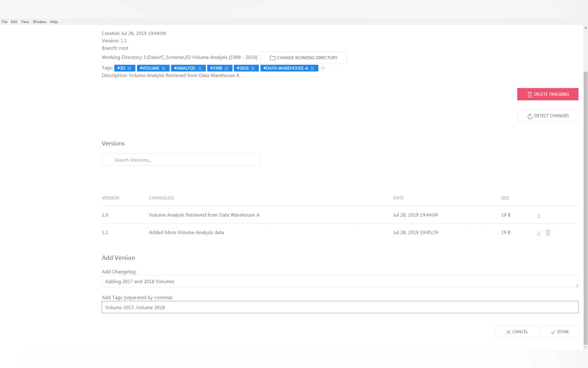Click the CHANGELOG column header
588x368 pixels.
pyautogui.click(x=161, y=198)
